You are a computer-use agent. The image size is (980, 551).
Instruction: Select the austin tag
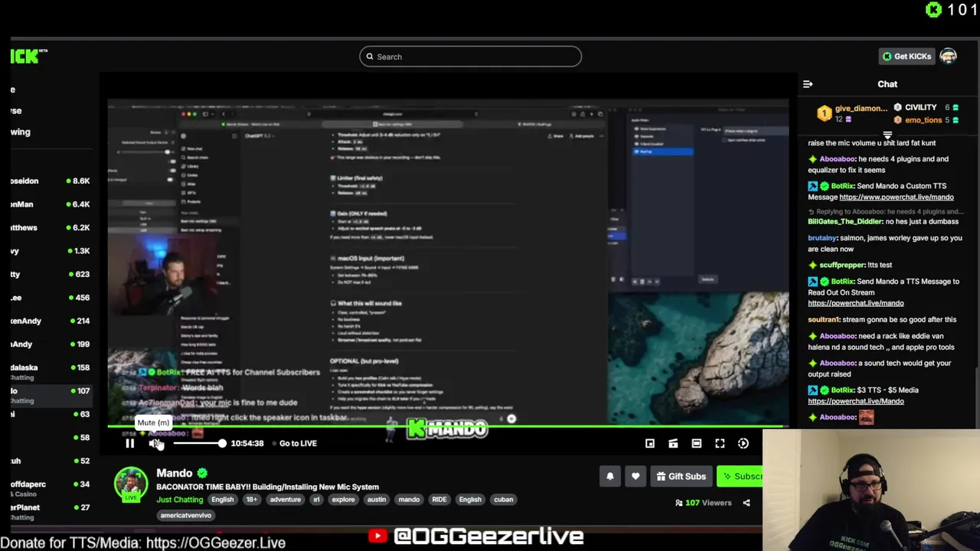(376, 500)
